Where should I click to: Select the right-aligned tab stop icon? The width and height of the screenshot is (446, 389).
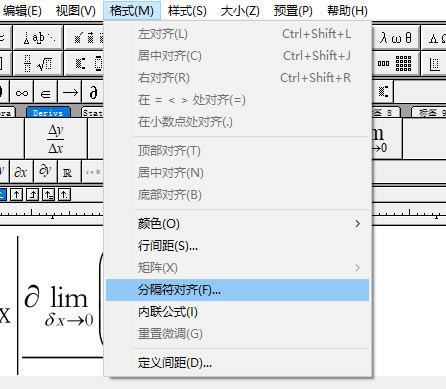click(x=32, y=194)
